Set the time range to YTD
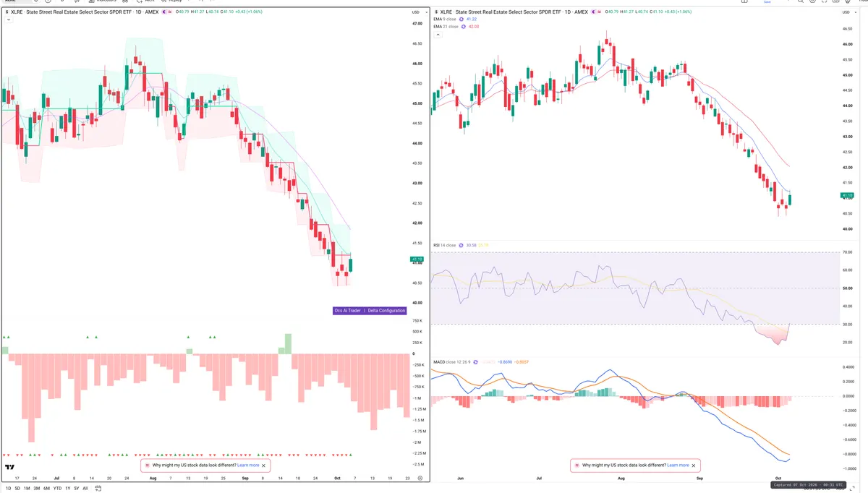Viewport: 868px width, 493px height. pos(57,488)
